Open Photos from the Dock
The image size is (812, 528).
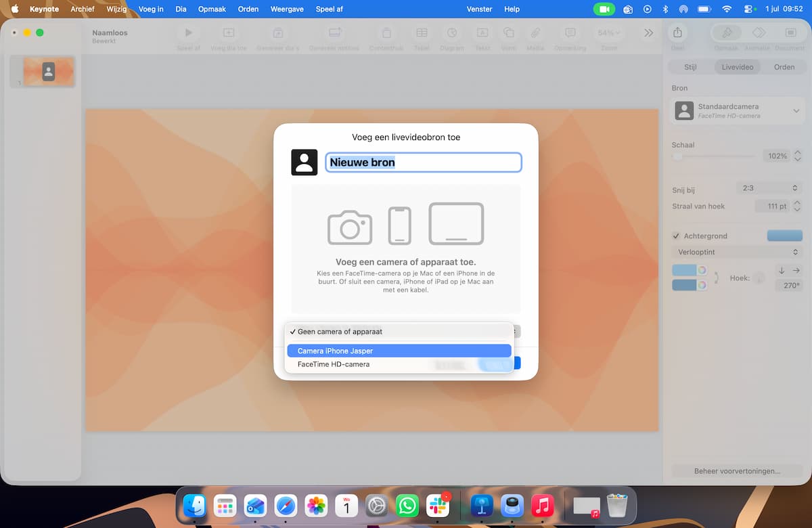click(x=316, y=506)
